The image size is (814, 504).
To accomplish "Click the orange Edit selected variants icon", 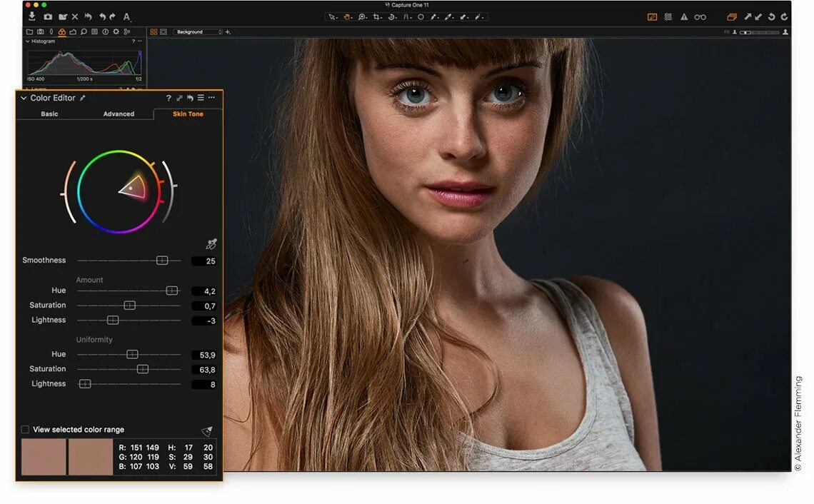I will click(x=652, y=17).
